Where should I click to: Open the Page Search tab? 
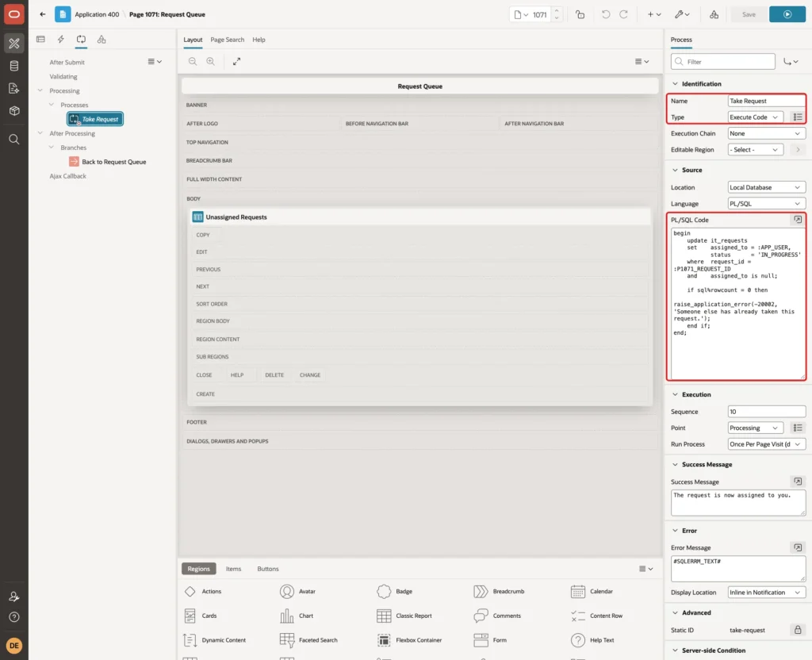pos(227,40)
